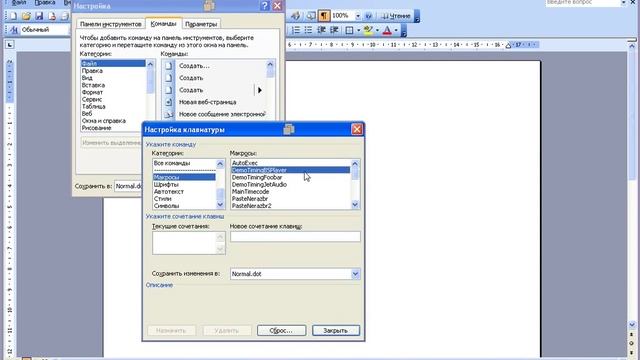Click the Styles and Formatting icon
The height and width of the screenshot is (360, 640).
pyautogui.click(x=13, y=30)
